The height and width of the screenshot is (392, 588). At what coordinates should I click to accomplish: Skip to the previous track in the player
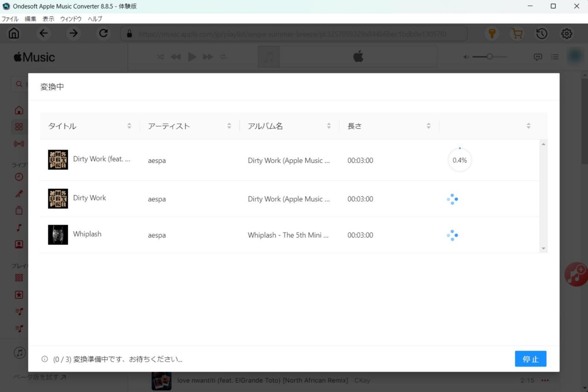point(176,57)
